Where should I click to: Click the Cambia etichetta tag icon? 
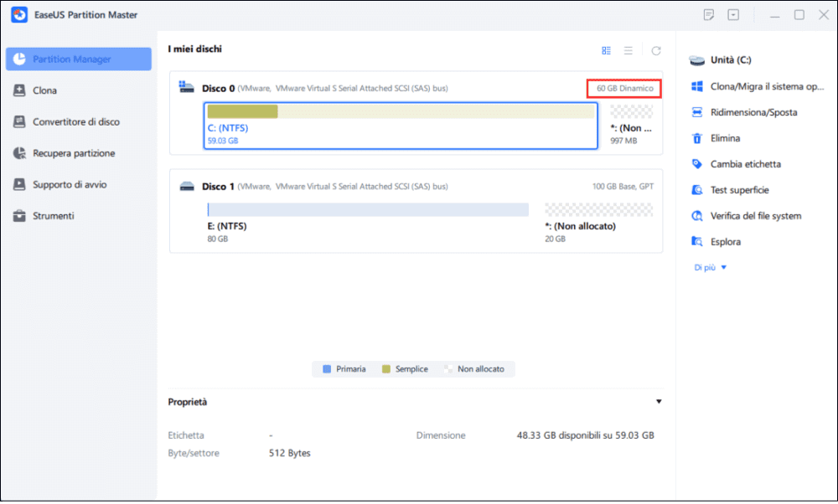[x=697, y=164]
